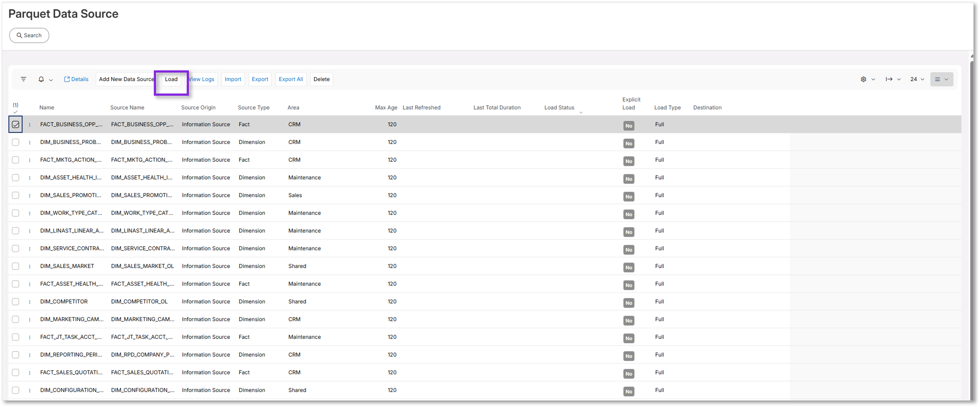Open row menu for DIM_CONFIGURATION row

pos(30,390)
